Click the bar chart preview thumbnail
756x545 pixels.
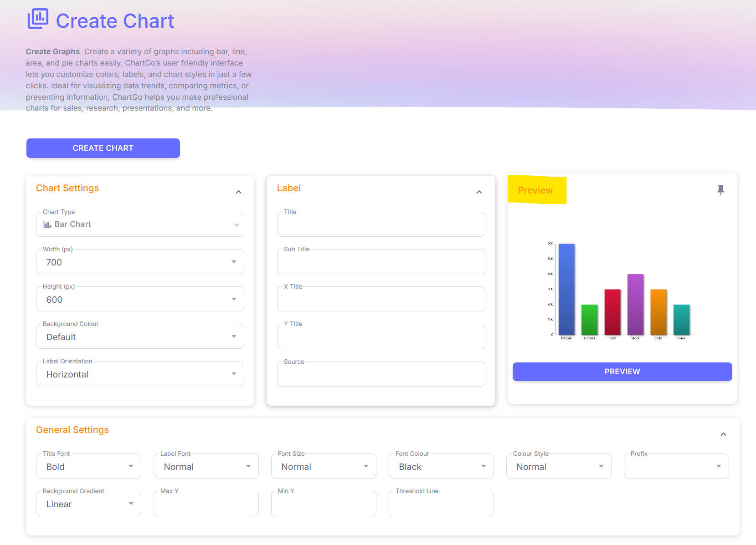click(x=622, y=290)
